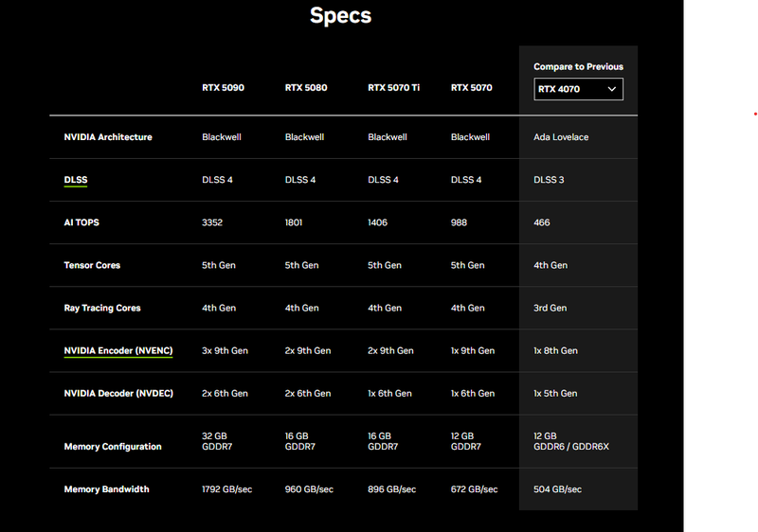This screenshot has width=758, height=532.
Task: Click the 960 GB/sec bandwidth cell
Action: coord(309,489)
